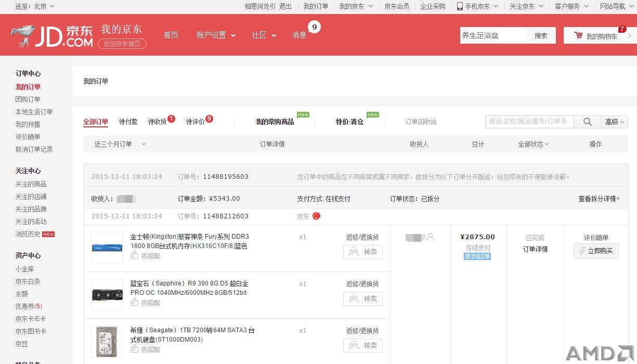637x364 pixels.
Task: Click the 返回京东首页 button
Action: pyautogui.click(x=122, y=44)
